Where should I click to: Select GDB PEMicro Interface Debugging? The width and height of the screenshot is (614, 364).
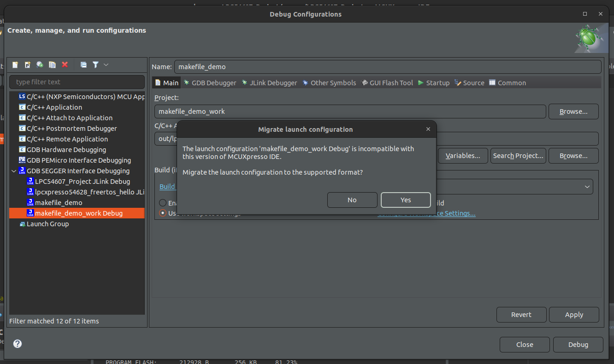pos(75,160)
